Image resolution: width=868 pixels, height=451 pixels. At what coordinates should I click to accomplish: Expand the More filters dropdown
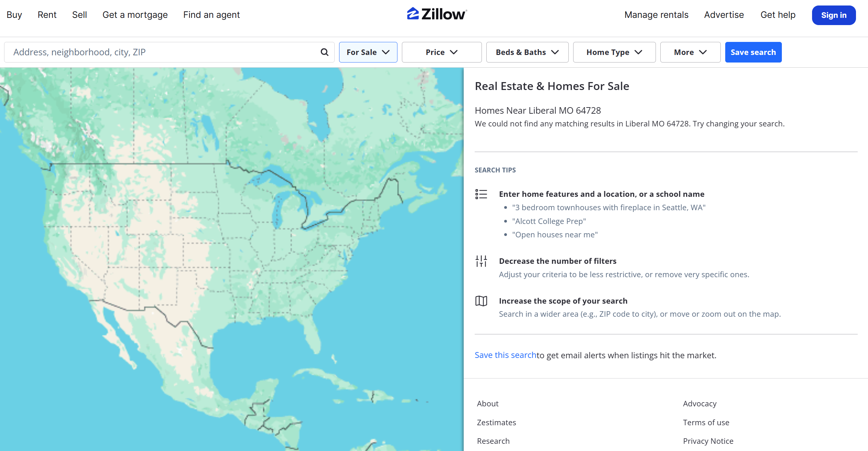(690, 52)
